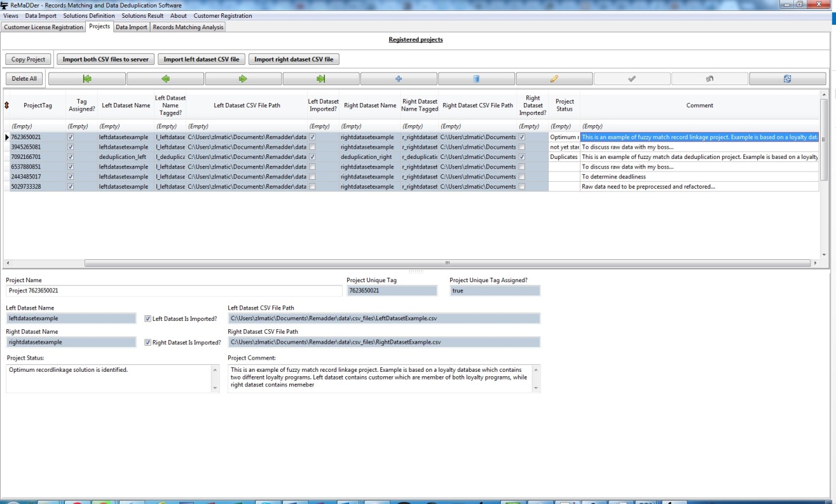This screenshot has height=504, width=836.
Task: Open the ProjectTag (Empty) filter cell
Action: (x=37, y=126)
